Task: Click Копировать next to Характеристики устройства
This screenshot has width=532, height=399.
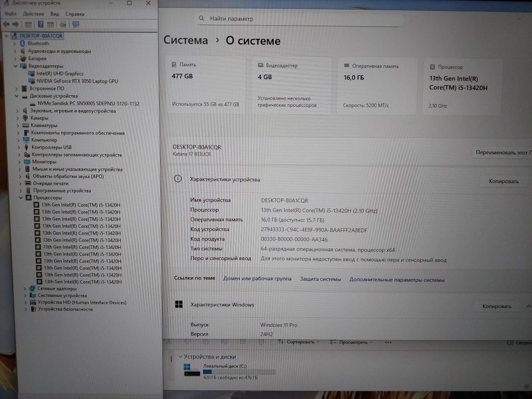Action: click(x=503, y=181)
